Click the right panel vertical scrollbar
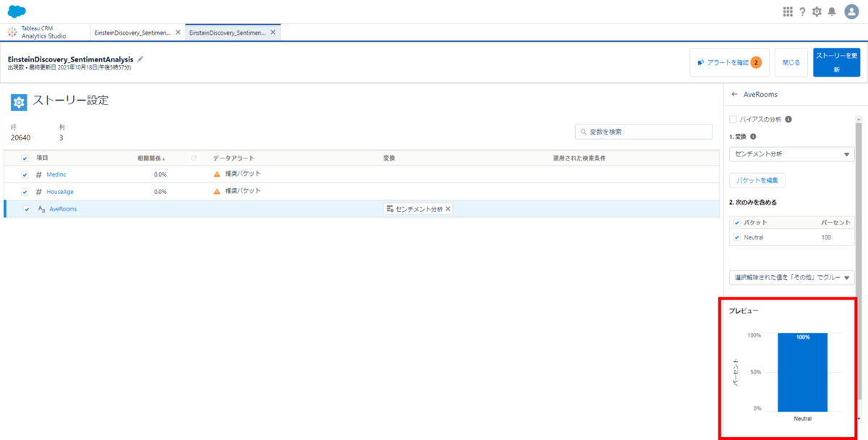The width and height of the screenshot is (868, 440). click(859, 261)
